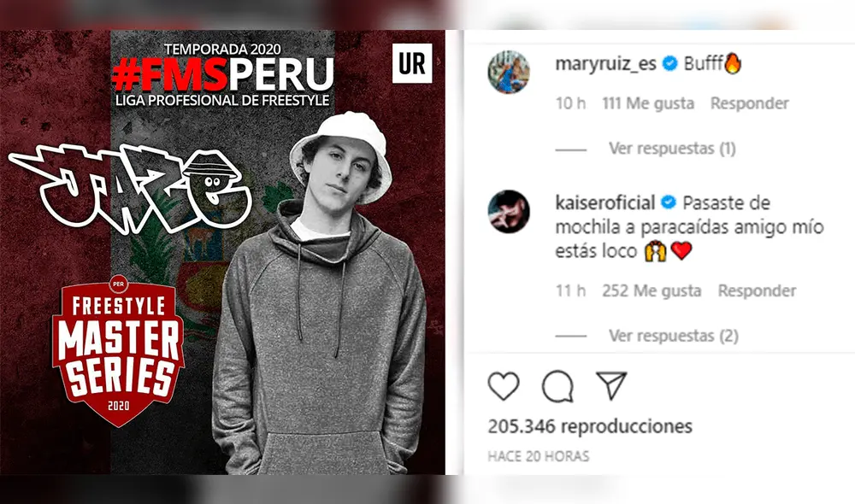Click the 205.346 reproducciones view count
Viewport: 855px width, 504px height.
click(x=590, y=426)
